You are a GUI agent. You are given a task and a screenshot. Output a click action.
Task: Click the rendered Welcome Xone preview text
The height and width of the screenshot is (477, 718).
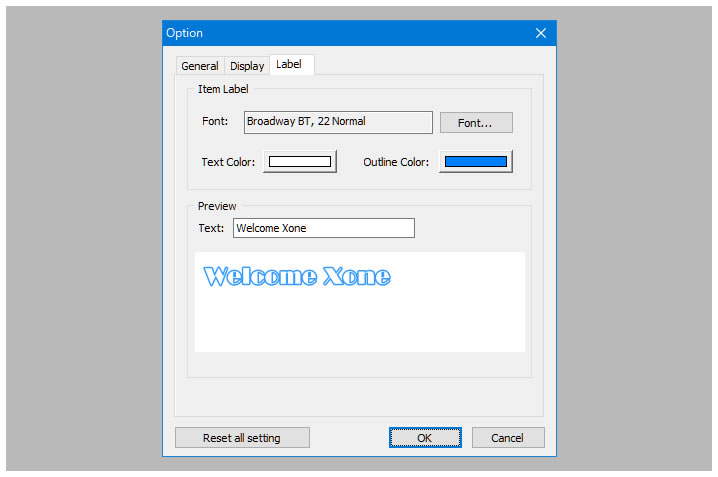pos(297,277)
